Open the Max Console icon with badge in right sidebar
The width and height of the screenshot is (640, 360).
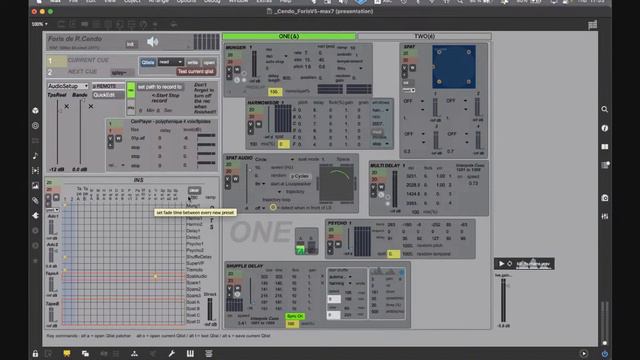604,165
